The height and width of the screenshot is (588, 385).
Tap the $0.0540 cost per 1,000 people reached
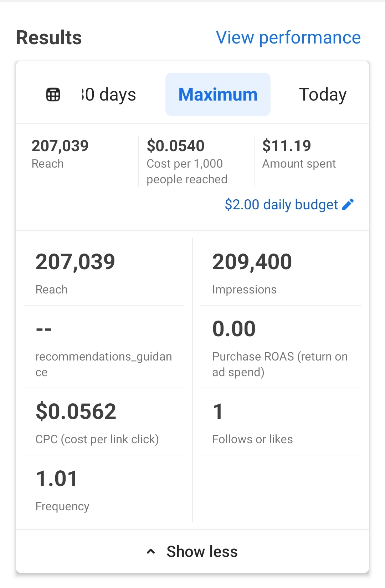tap(186, 161)
